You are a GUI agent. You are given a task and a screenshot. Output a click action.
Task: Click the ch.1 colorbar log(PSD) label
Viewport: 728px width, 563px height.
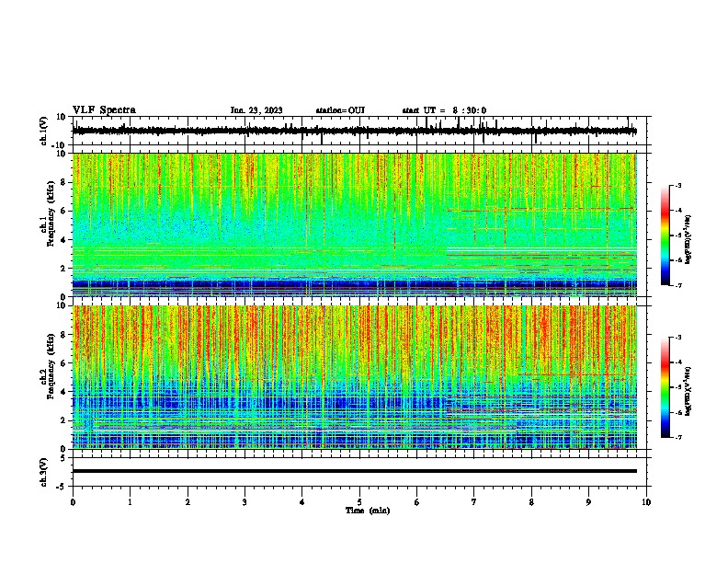click(688, 239)
